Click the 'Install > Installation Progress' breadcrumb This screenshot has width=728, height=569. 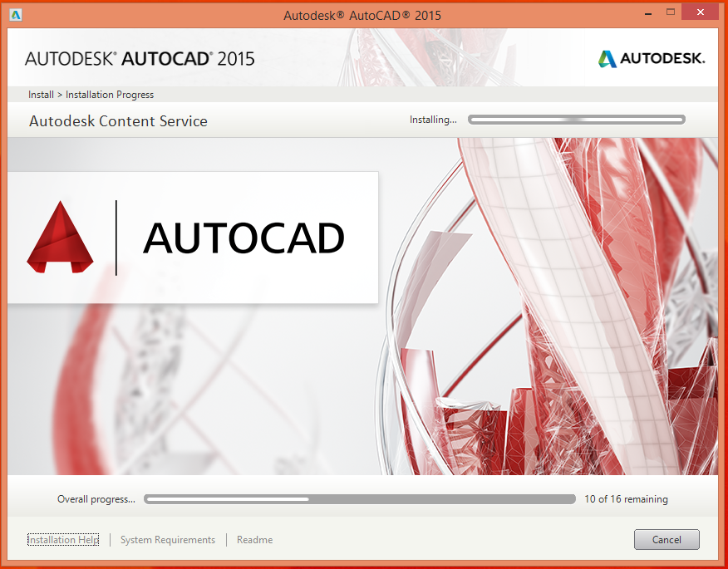91,95
